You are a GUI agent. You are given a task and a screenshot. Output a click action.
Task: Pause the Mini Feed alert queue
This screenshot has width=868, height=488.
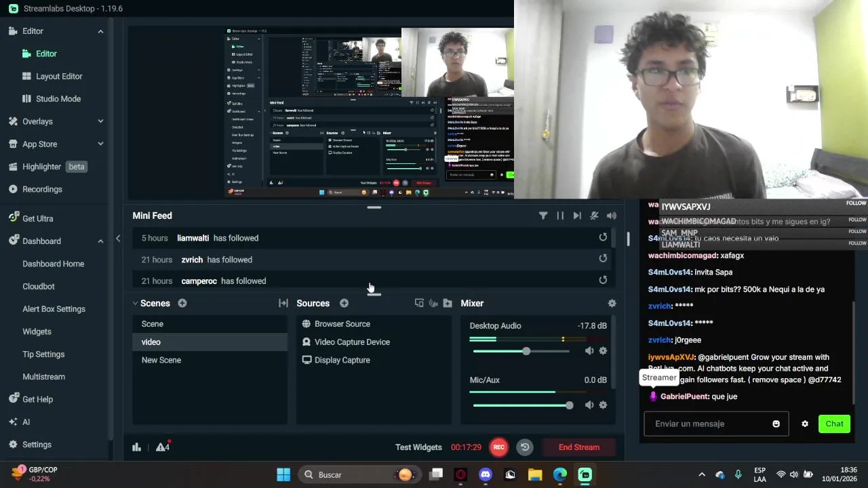pyautogui.click(x=560, y=216)
